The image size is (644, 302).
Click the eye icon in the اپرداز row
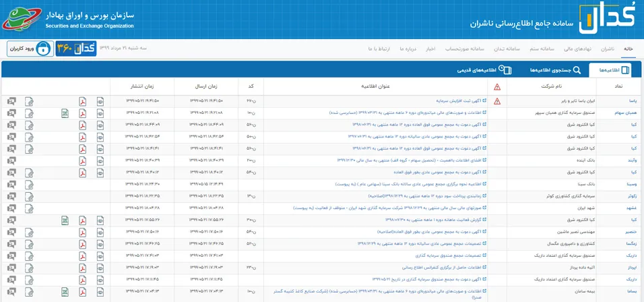click(100, 268)
